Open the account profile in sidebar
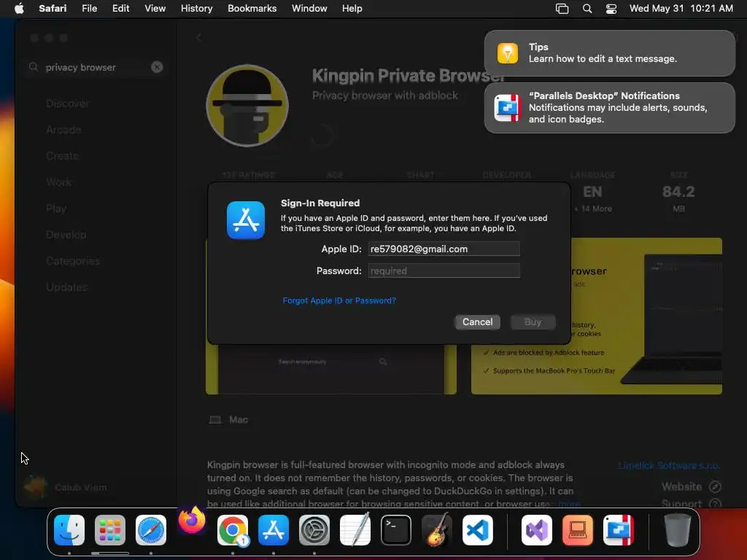The height and width of the screenshot is (560, 747). [66, 487]
